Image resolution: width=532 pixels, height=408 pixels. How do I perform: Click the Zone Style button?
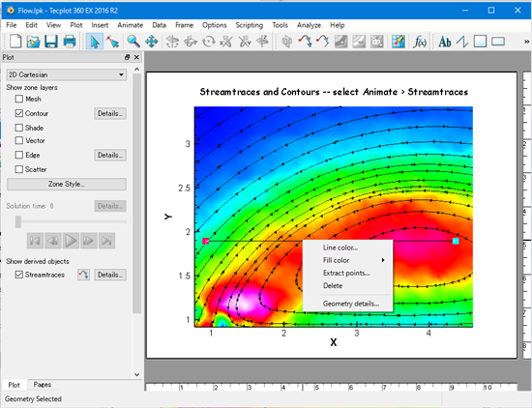coord(67,184)
